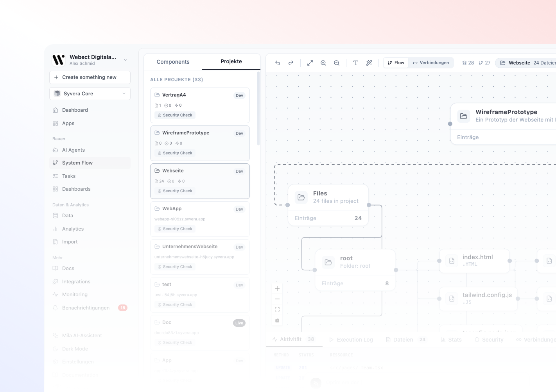The image size is (556, 392).
Task: Click Security Check on UnternehmensWebseite card
Action: point(175,267)
